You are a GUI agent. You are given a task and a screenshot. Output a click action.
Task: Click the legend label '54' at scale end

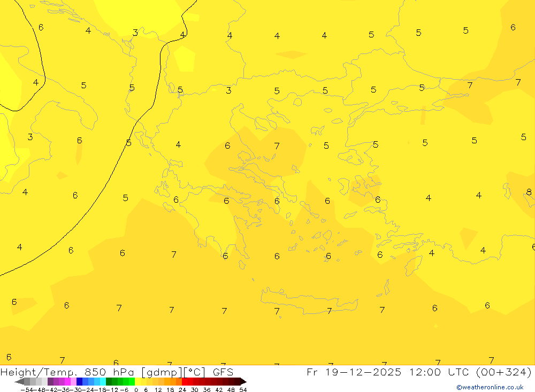(243, 390)
